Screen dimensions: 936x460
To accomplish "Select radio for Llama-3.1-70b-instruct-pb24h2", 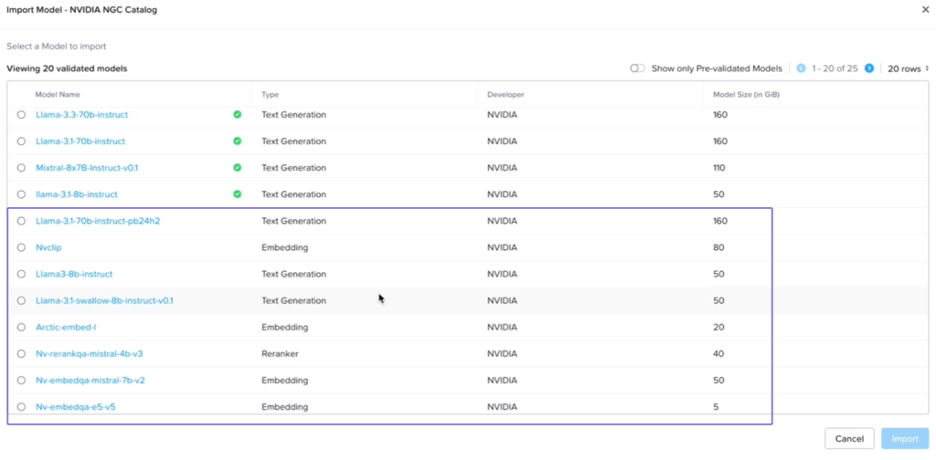I will [21, 221].
